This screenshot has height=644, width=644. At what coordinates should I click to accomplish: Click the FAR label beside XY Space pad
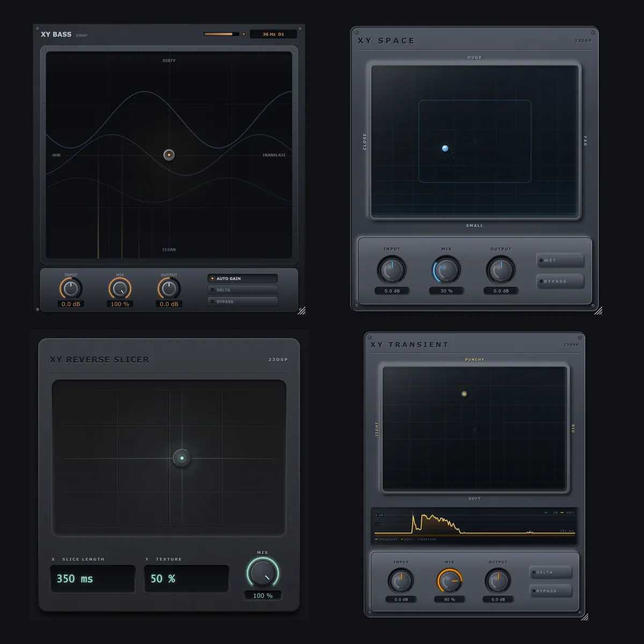tap(585, 141)
